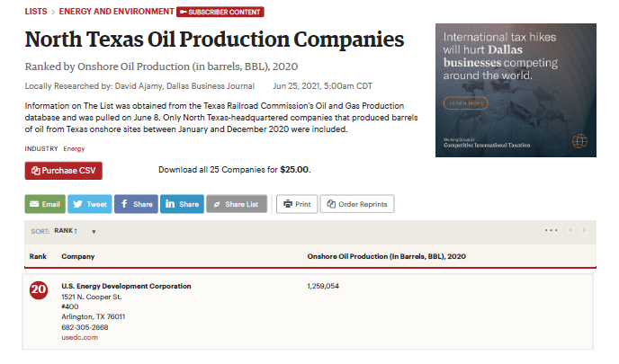Share the list on LinkedIn
Image resolution: width=619 pixels, height=364 pixels.
click(181, 204)
